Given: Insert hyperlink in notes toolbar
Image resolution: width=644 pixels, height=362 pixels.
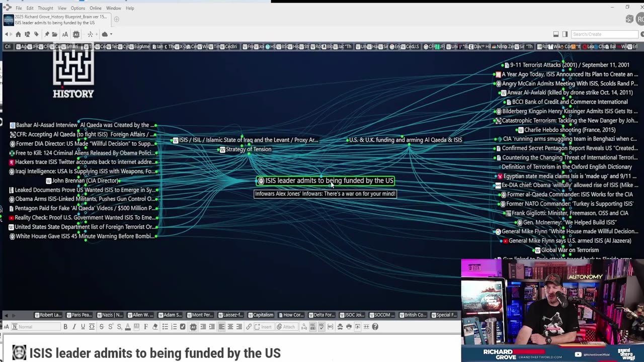Looking at the screenshot, I should pos(249,327).
